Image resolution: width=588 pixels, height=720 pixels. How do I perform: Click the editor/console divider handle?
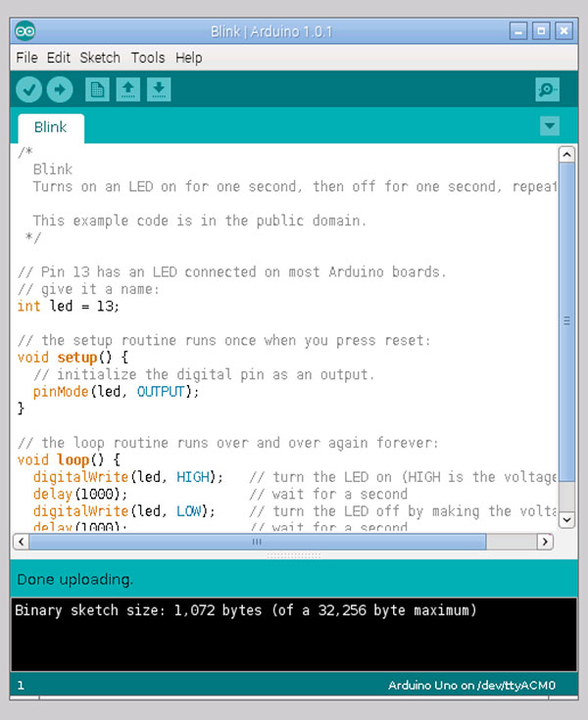point(294,555)
